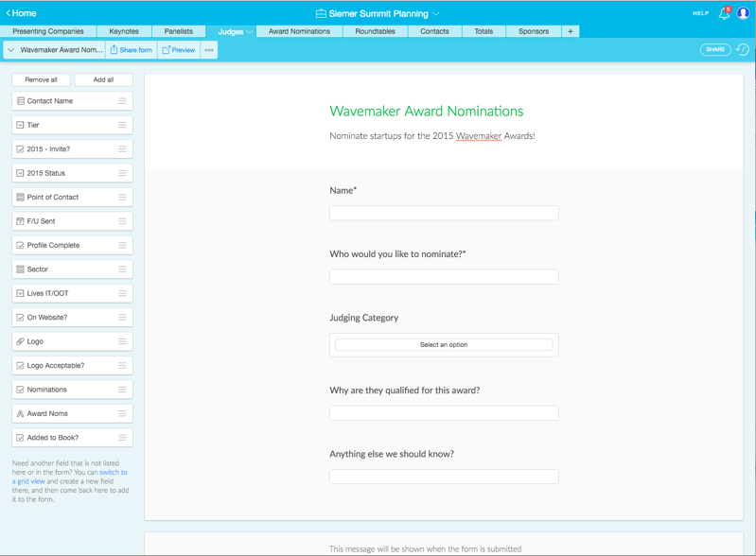Click the Remove all button
756x556 pixels.
tap(41, 79)
